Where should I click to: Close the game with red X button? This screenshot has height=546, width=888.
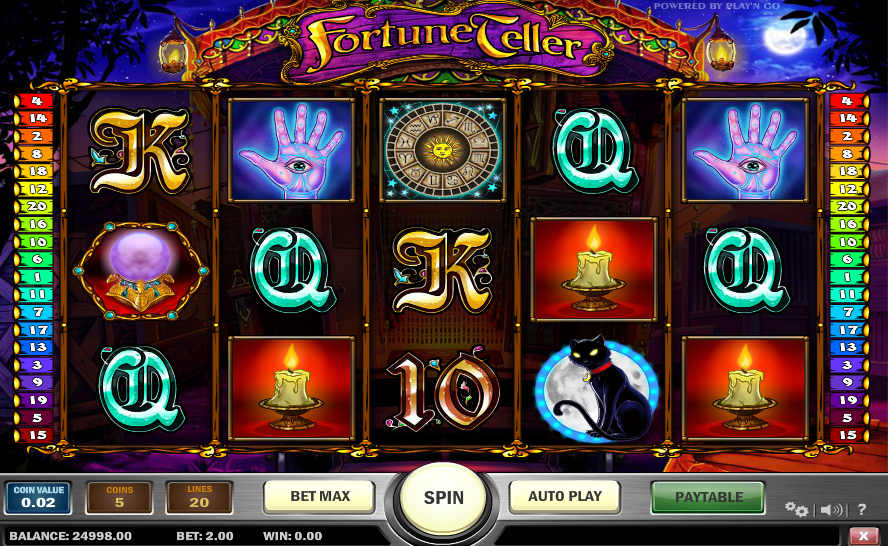864,536
